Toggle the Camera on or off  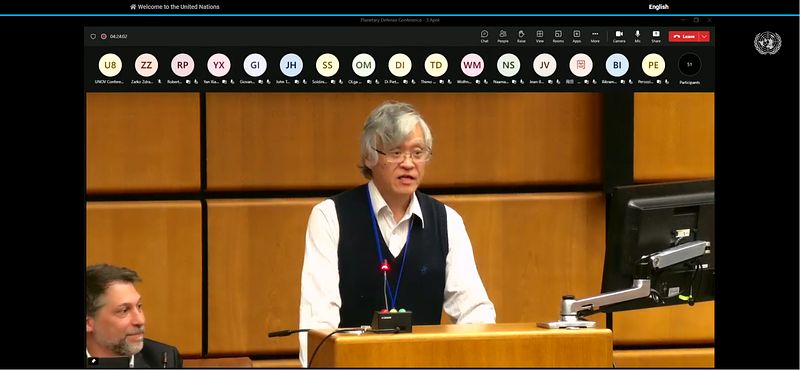tap(619, 36)
